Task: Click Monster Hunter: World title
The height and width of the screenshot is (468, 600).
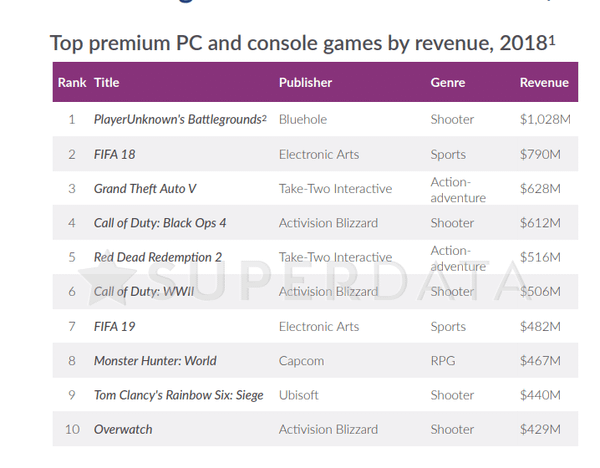Action: click(155, 361)
